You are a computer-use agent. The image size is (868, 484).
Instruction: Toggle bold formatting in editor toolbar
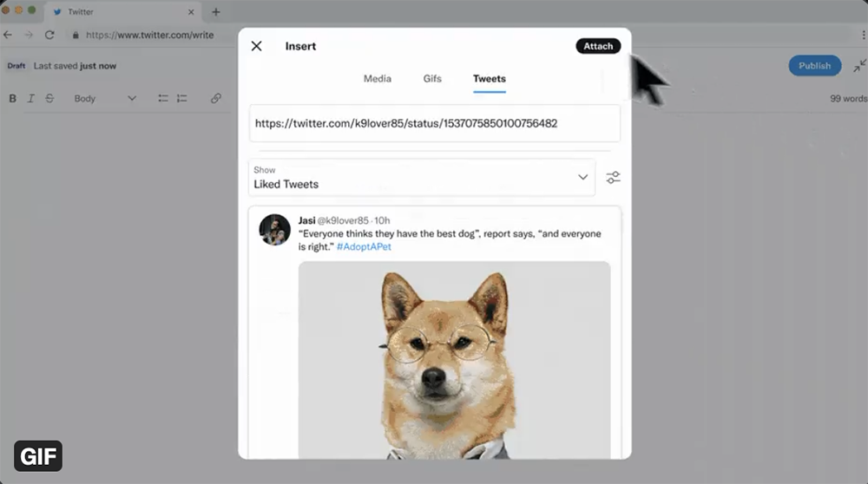(13, 99)
